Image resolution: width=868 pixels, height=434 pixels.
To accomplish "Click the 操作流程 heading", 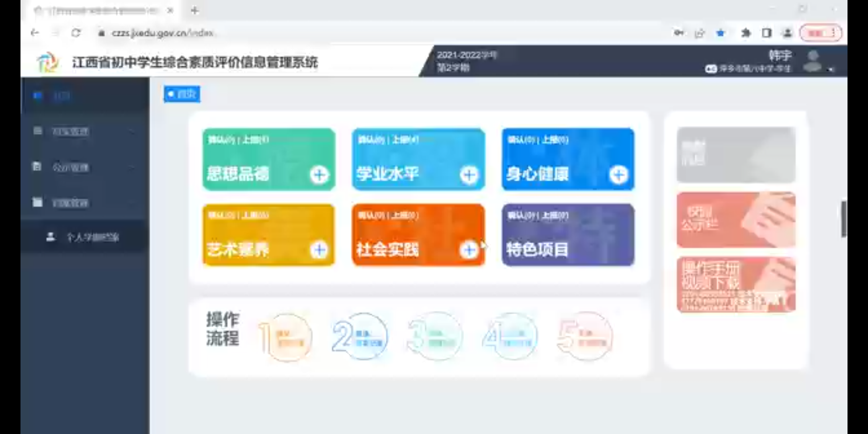I will pyautogui.click(x=223, y=329).
